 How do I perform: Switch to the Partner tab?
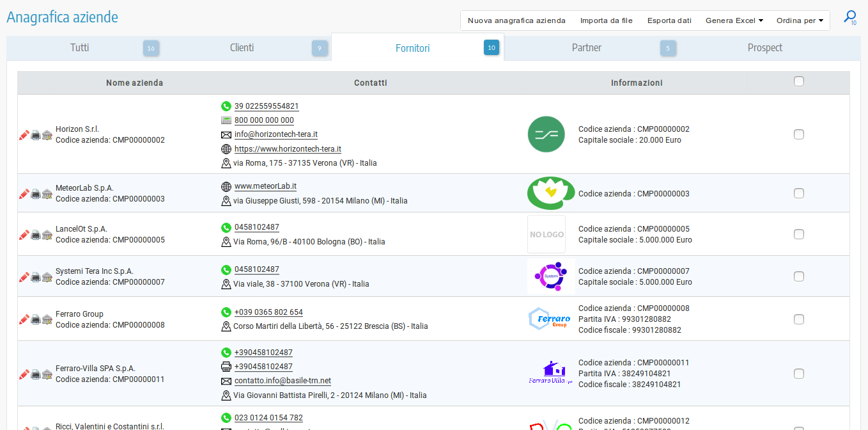tap(587, 48)
